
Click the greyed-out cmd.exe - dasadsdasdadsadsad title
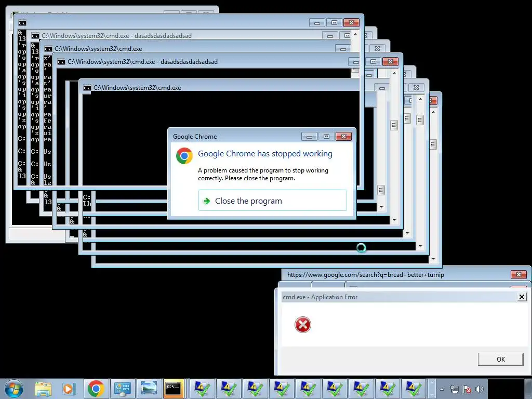pos(116,36)
